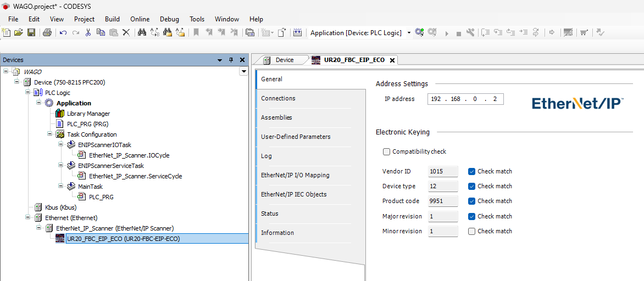The image size is (644, 281).
Task: Click the Run to Cursor icon
Action: [x=523, y=32]
